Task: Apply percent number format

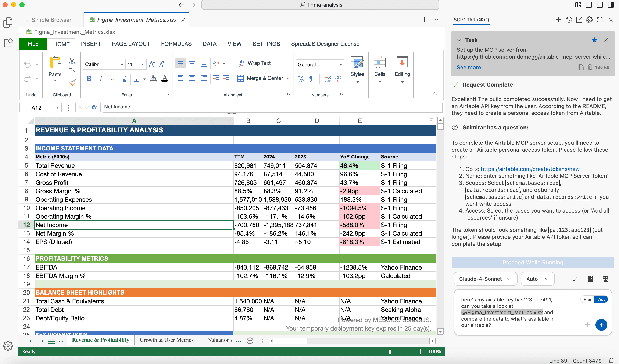Action: point(301,79)
